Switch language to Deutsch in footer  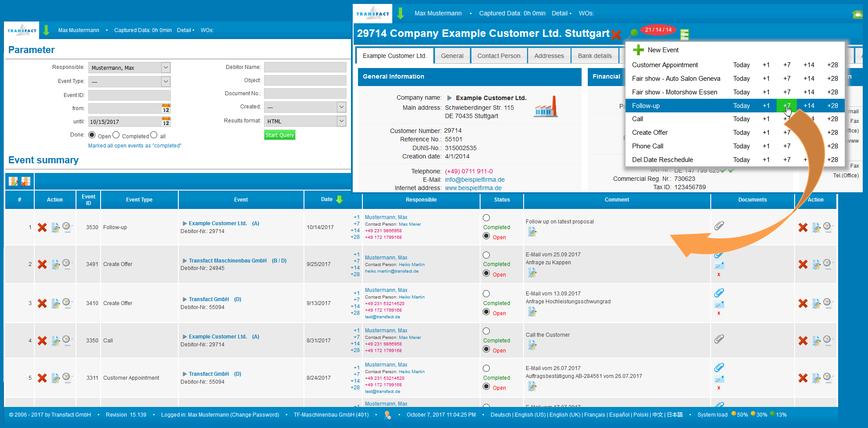[x=501, y=415]
